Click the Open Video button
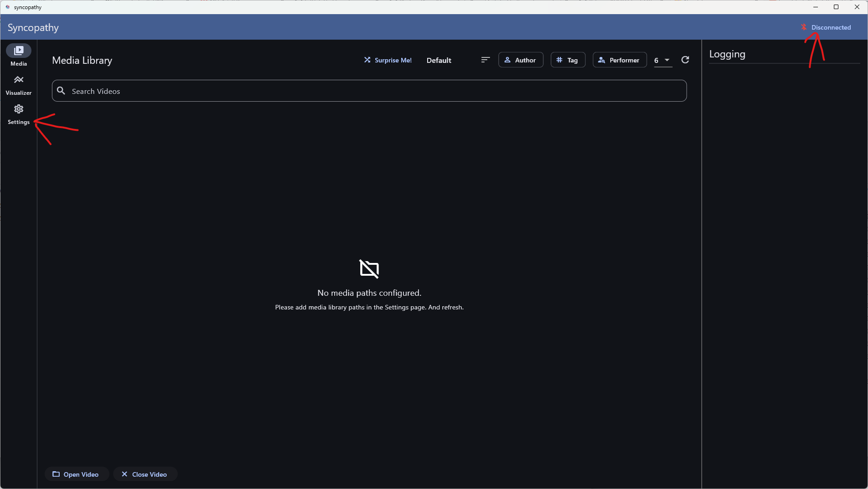 point(76,474)
